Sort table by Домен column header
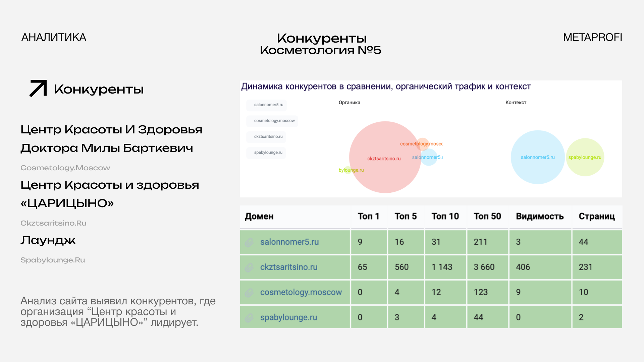 tap(259, 217)
